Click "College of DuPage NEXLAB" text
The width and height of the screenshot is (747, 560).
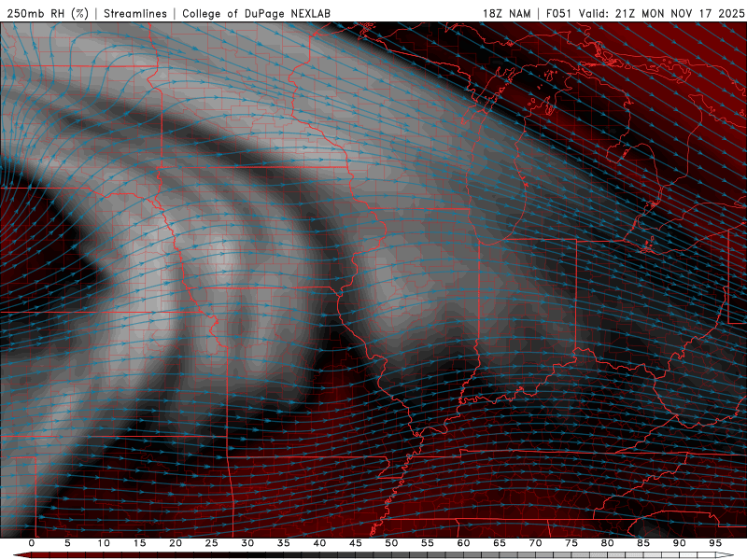pyautogui.click(x=256, y=13)
